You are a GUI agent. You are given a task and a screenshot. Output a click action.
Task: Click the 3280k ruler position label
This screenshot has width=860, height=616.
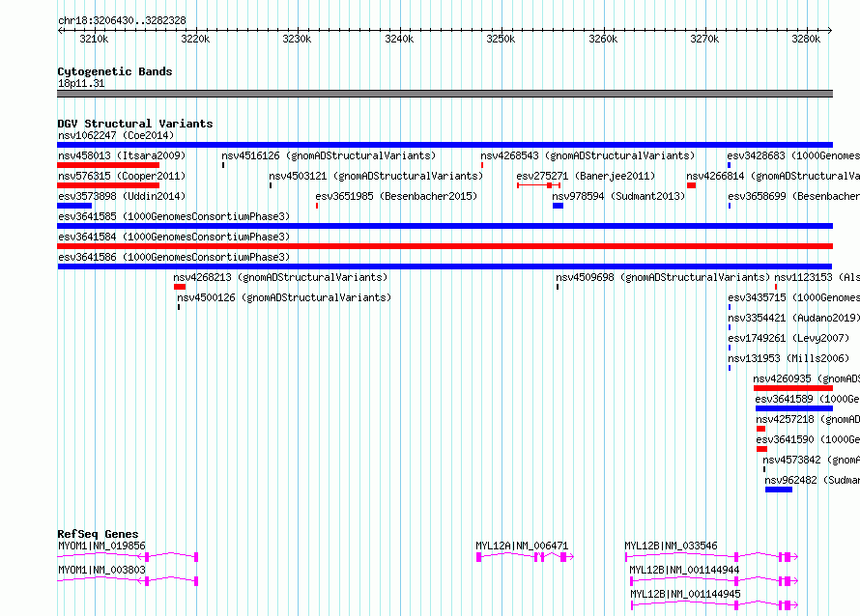coord(806,39)
